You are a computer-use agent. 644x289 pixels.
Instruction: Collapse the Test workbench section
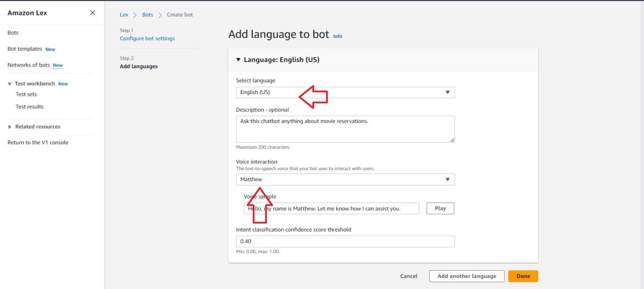tap(9, 84)
